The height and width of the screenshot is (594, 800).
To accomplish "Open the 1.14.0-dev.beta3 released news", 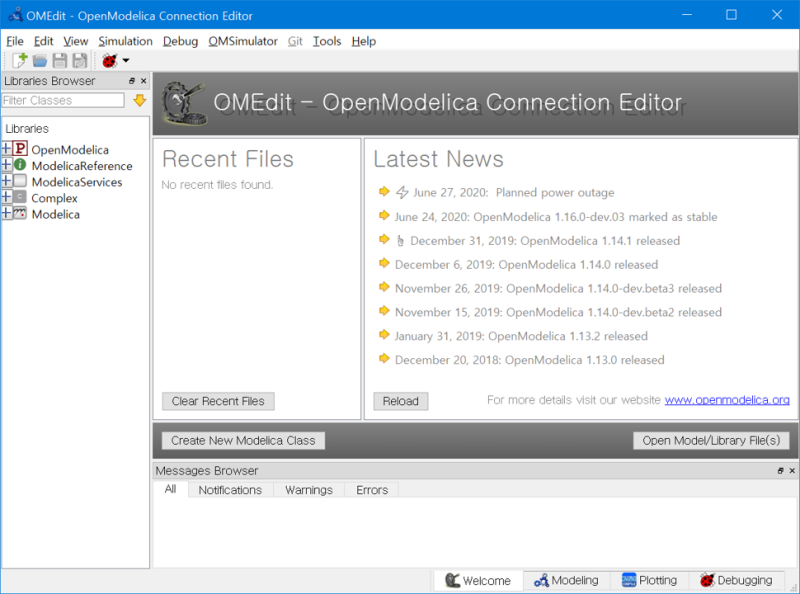I will 558,288.
